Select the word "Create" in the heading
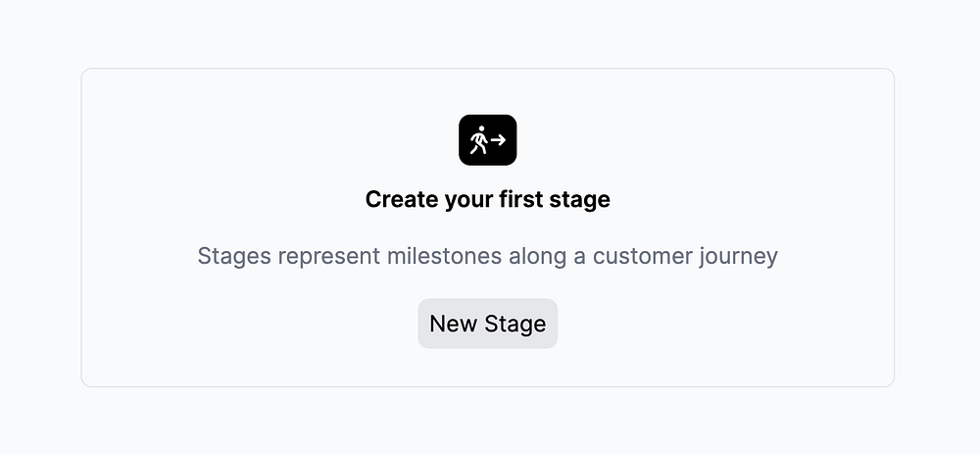This screenshot has height=454, width=980. 401,199
